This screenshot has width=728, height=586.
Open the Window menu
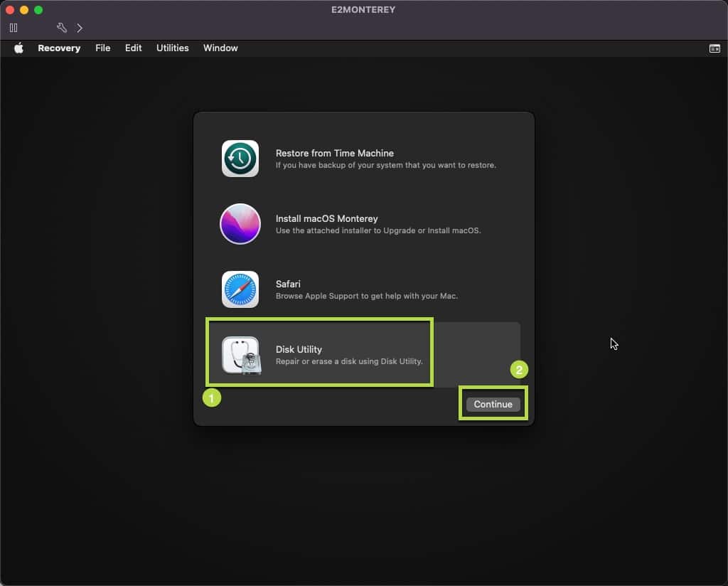pyautogui.click(x=220, y=48)
